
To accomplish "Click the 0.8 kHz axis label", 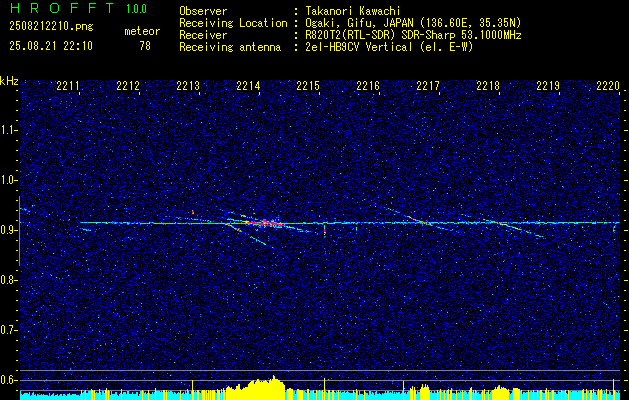I will pos(7,280).
